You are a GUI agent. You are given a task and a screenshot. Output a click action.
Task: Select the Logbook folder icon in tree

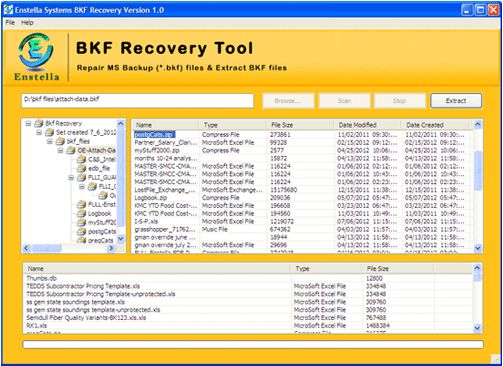click(x=82, y=213)
